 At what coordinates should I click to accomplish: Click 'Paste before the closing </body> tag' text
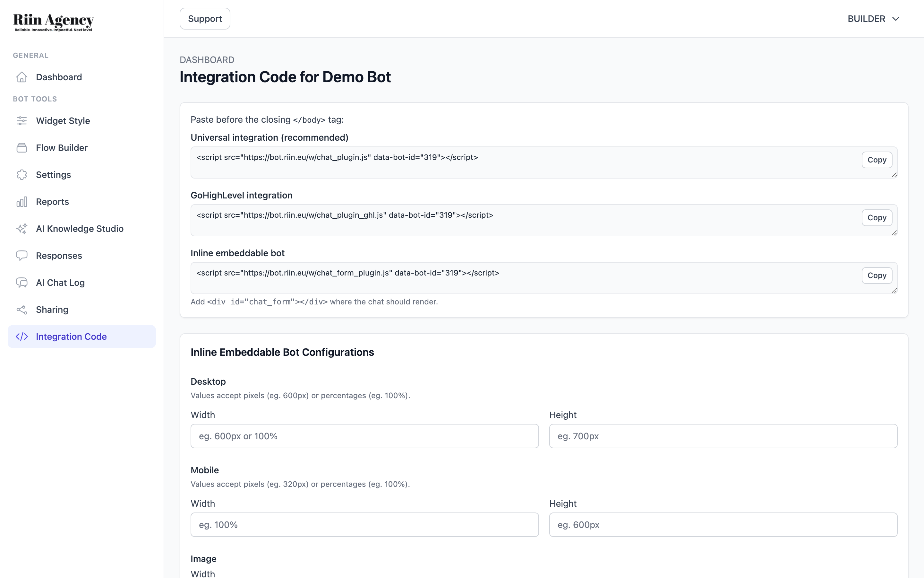267,120
